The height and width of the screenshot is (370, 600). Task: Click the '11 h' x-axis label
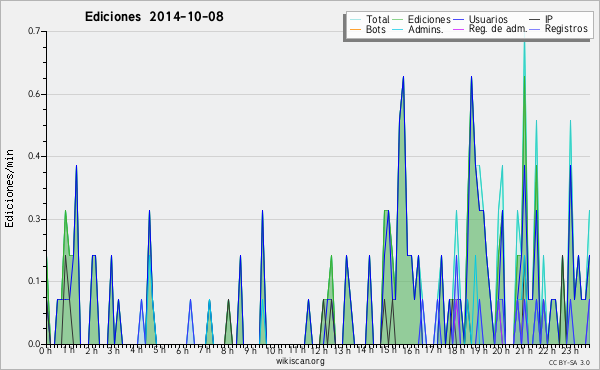(x=297, y=350)
